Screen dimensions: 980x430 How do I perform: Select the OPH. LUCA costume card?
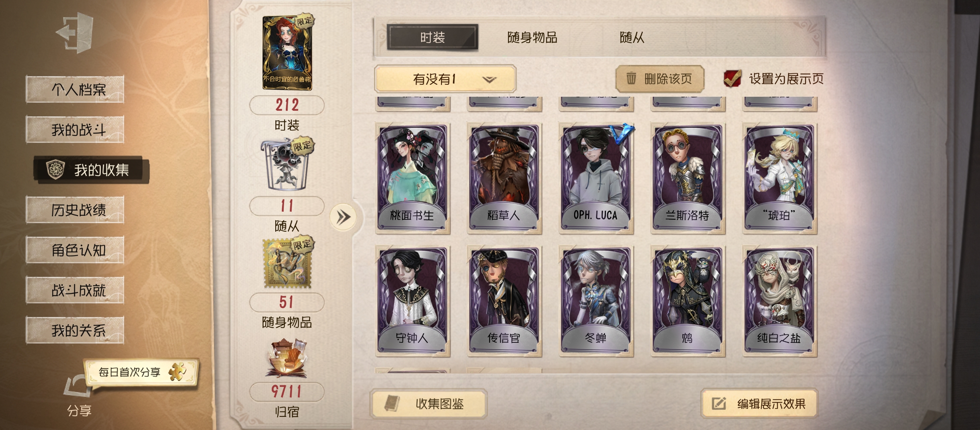point(596,178)
